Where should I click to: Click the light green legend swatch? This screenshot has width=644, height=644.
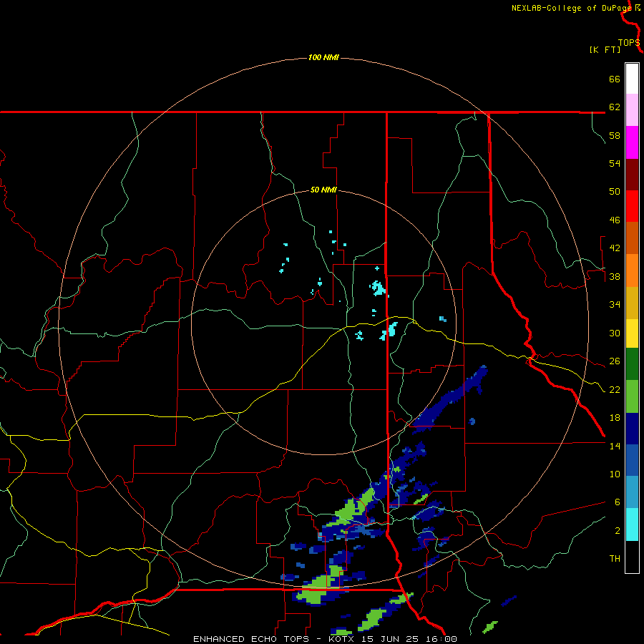click(632, 396)
